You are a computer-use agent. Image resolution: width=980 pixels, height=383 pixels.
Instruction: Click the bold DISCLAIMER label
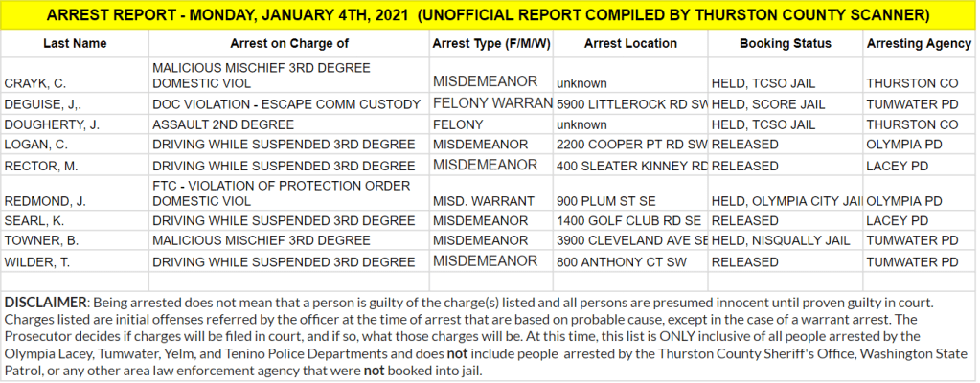click(x=47, y=303)
